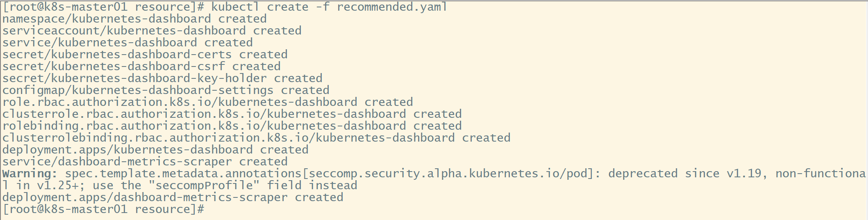Click the serviceaccount/kubernetes-dashboard created line
This screenshot has height=220, width=868.
[152, 31]
